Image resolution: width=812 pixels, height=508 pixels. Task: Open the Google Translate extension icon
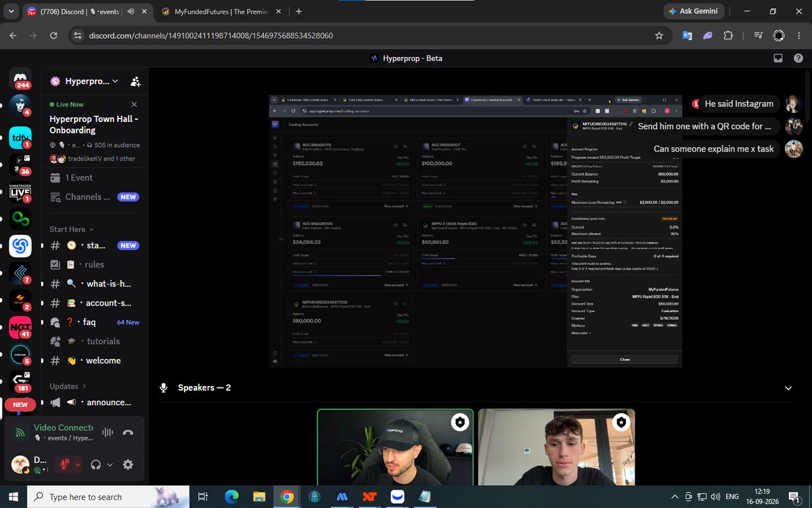click(x=687, y=35)
